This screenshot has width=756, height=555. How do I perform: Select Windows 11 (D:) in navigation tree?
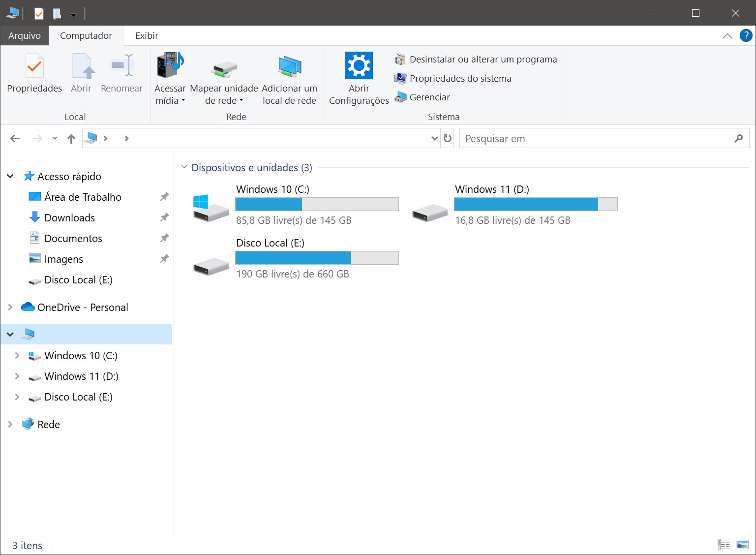pyautogui.click(x=74, y=376)
